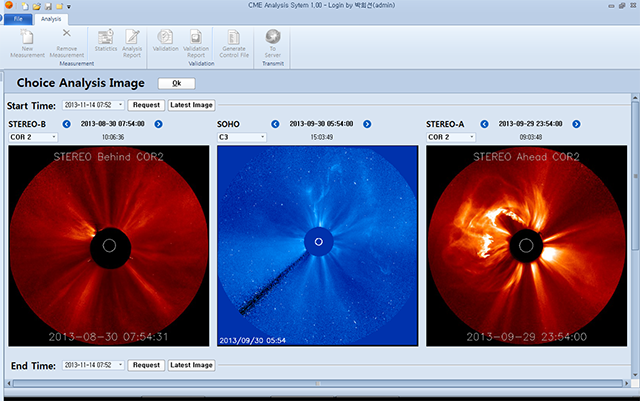Click the STEREO-A timestamp 2013-09-29 23:54:00
Image resolution: width=640 pixels, height=401 pixels.
pyautogui.click(x=530, y=124)
